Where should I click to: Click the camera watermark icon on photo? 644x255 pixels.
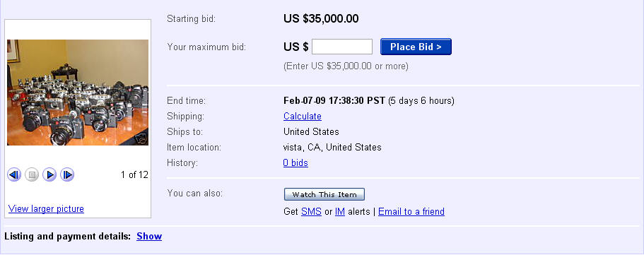[141, 139]
